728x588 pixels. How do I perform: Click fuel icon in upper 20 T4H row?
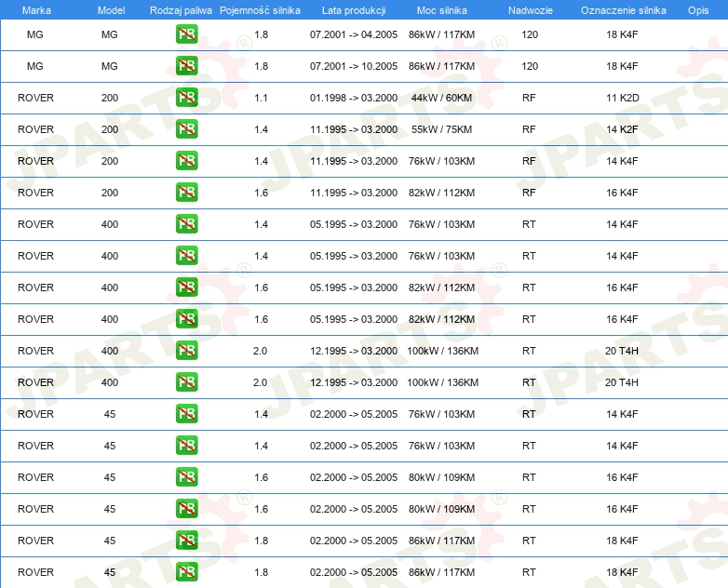click(186, 351)
